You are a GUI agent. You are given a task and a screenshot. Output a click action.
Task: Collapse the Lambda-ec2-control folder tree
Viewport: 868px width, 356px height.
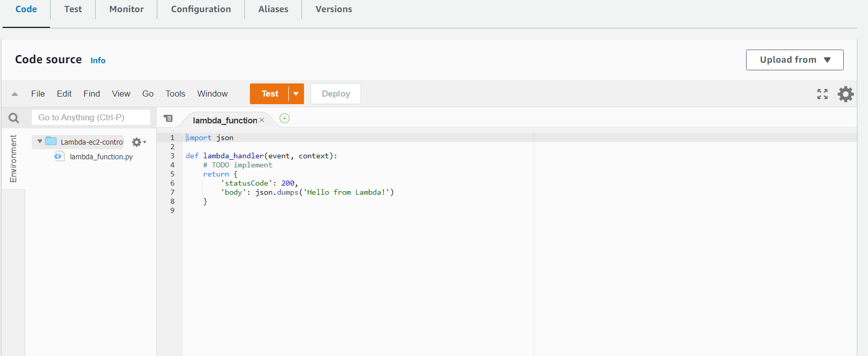click(40, 142)
